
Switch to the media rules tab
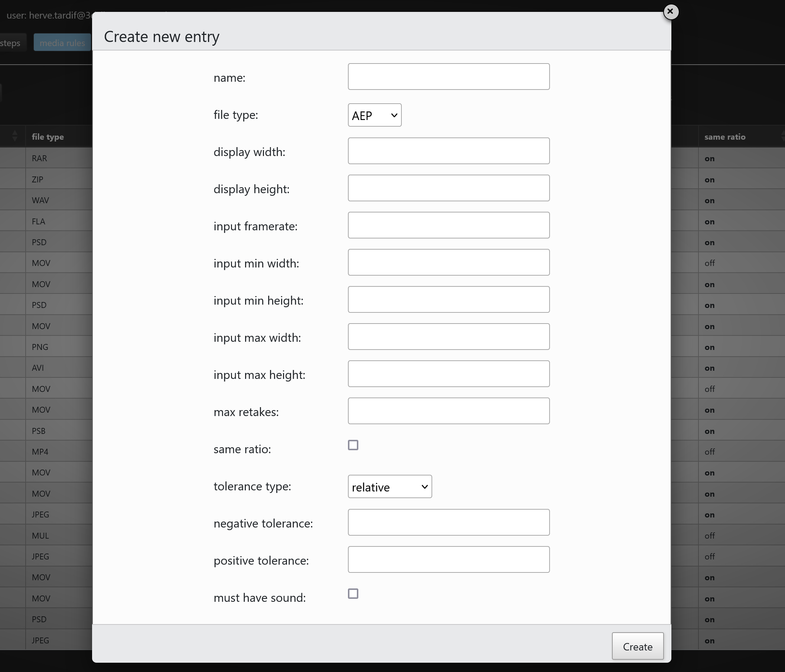click(x=62, y=43)
